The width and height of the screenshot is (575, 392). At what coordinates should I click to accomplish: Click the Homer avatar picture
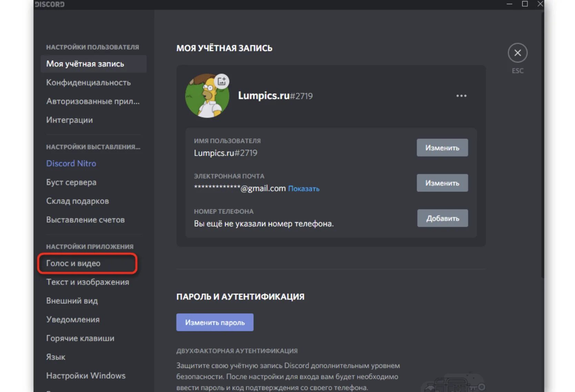click(207, 96)
